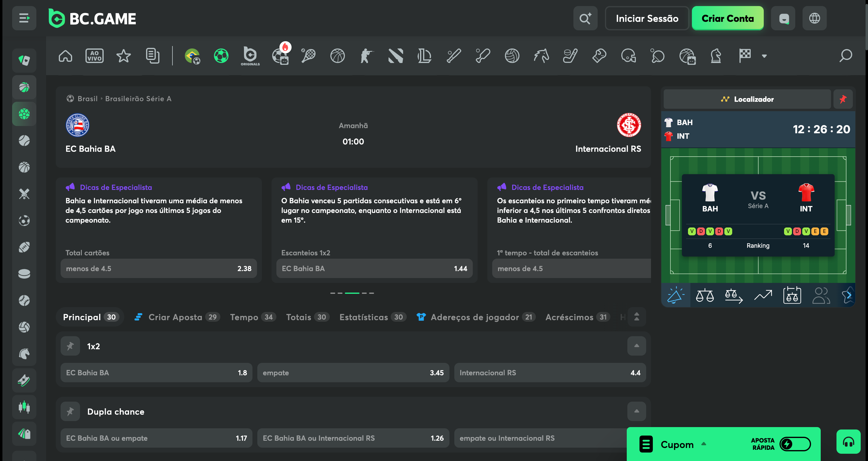The image size is (868, 461).
Task: Collapse the Dupla chance section
Action: (x=636, y=411)
